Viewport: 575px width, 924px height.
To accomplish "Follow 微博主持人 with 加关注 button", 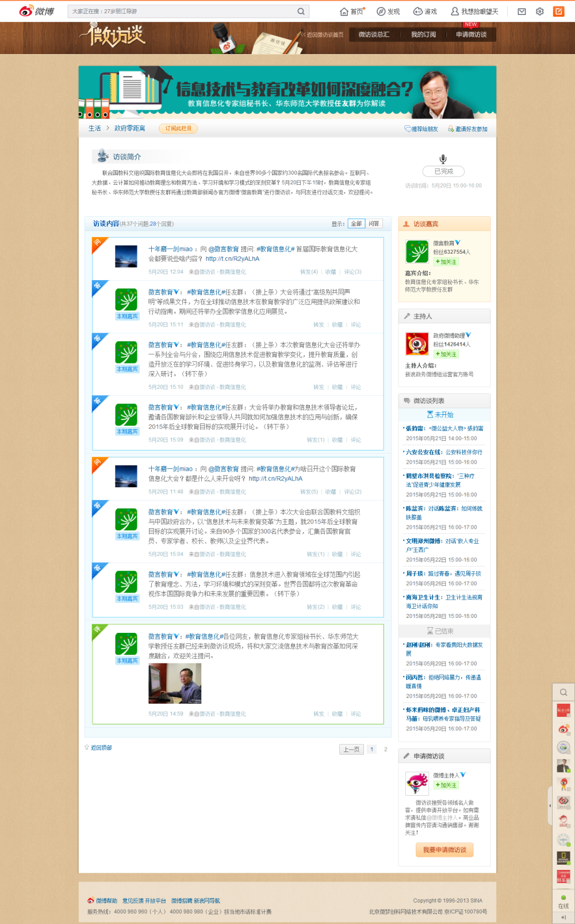I will (x=446, y=785).
